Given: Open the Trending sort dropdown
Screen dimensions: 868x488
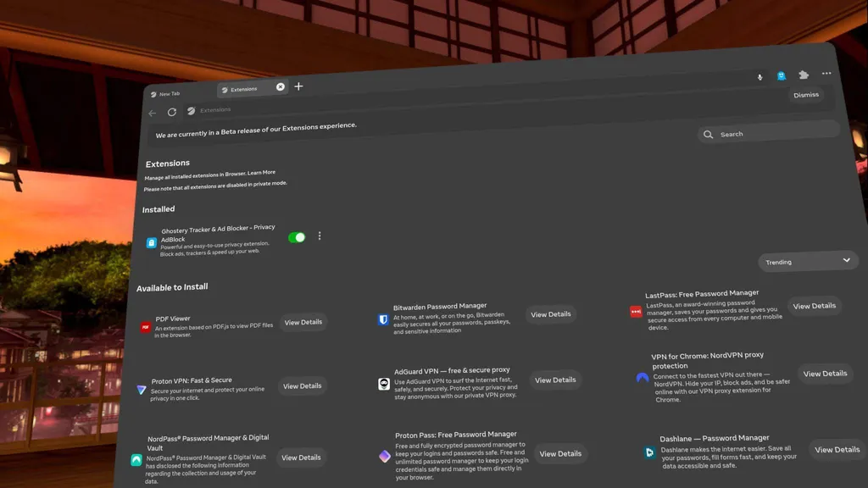Looking at the screenshot, I should click(807, 261).
